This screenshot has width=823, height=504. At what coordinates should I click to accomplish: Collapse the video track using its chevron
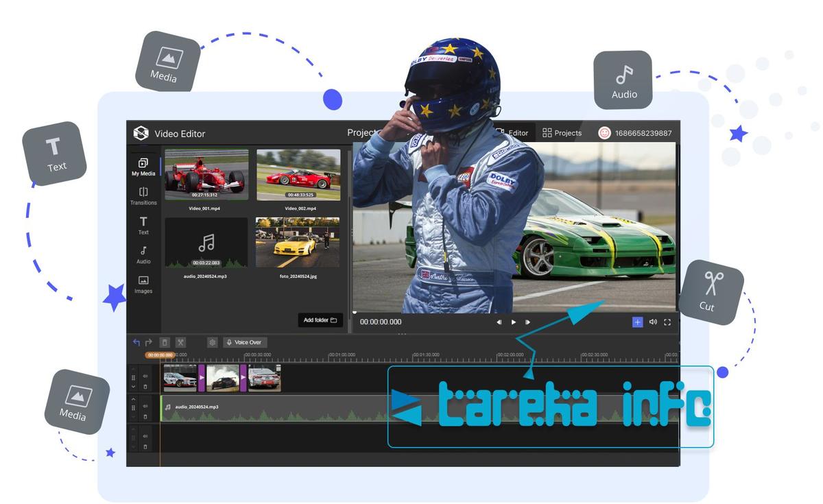134,385
